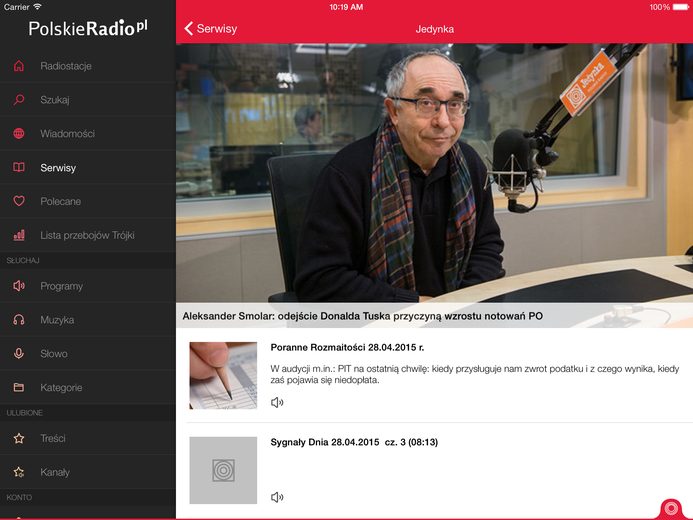
Task: Tap the Poranne Rozmaitości description text
Action: point(475,374)
